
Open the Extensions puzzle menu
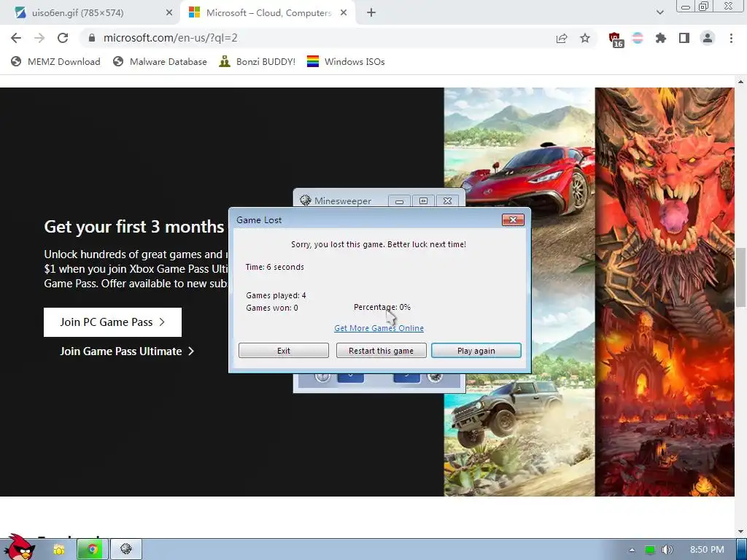pyautogui.click(x=661, y=38)
